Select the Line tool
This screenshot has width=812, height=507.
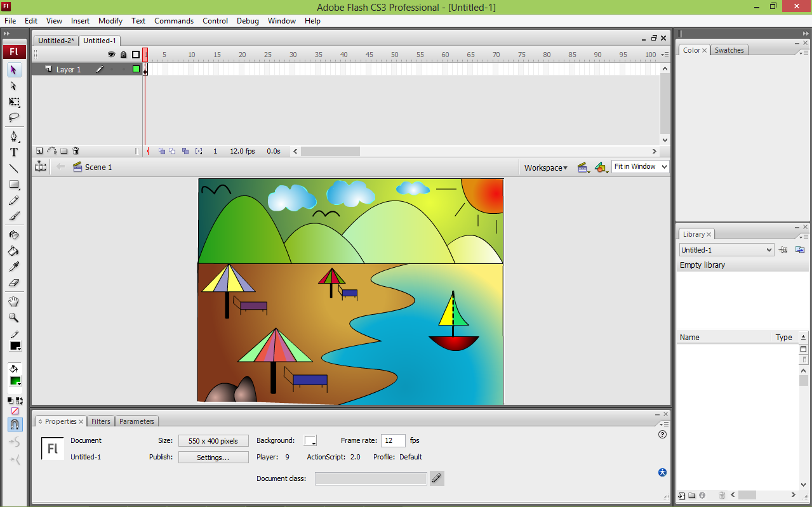click(x=14, y=169)
